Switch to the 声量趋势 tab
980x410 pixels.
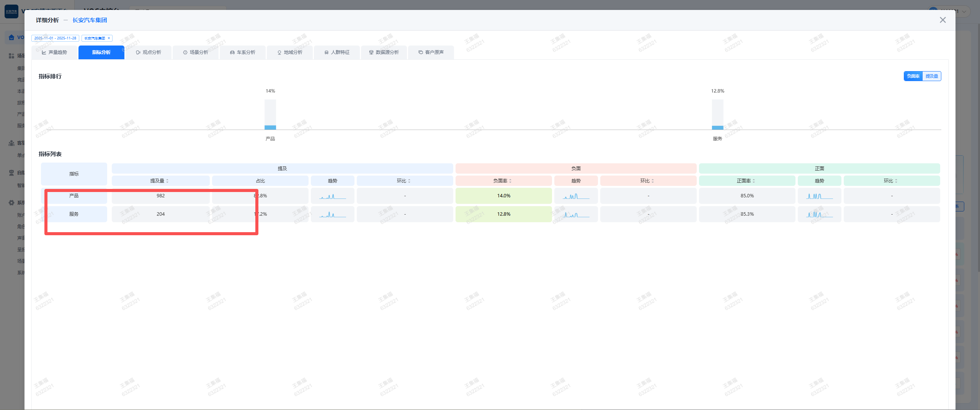pos(54,52)
